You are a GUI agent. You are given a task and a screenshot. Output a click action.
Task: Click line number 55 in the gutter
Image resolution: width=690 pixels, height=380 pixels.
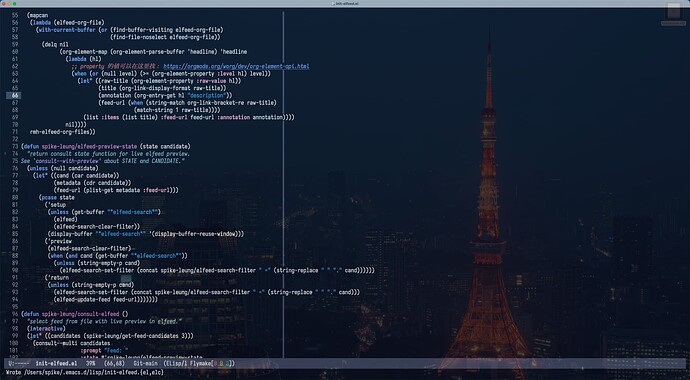(x=15, y=15)
